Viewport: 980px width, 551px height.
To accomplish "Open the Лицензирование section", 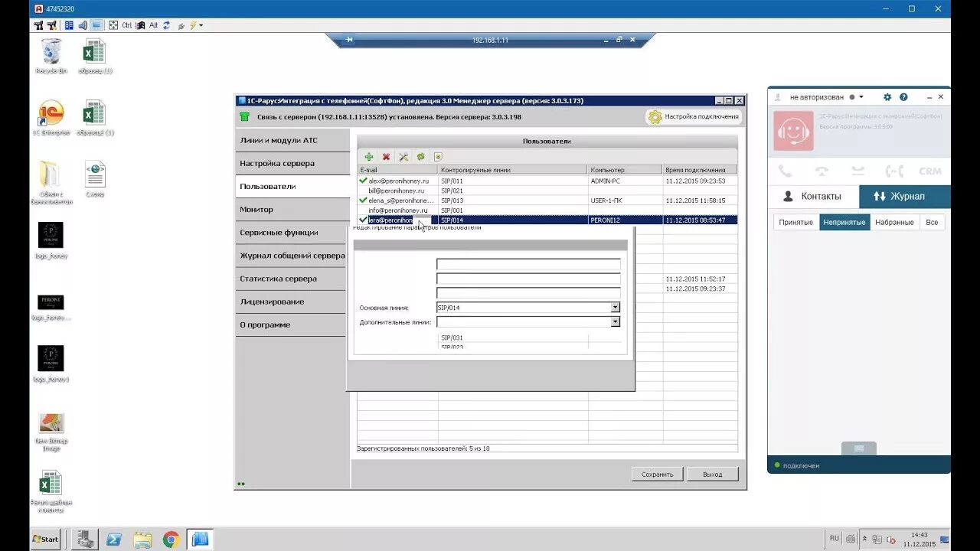I will point(292,302).
